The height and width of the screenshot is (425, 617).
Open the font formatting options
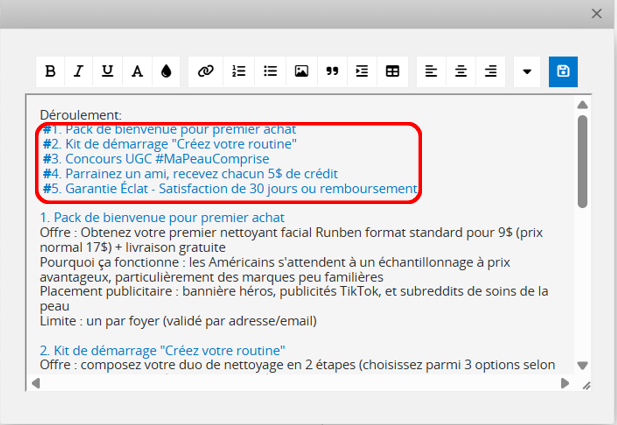pyautogui.click(x=136, y=71)
